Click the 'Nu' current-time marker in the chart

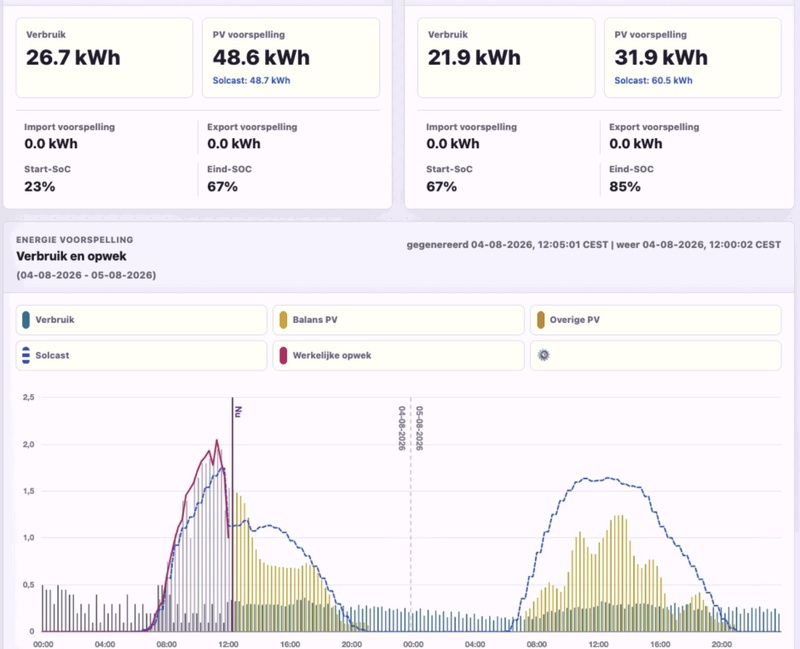(x=238, y=412)
